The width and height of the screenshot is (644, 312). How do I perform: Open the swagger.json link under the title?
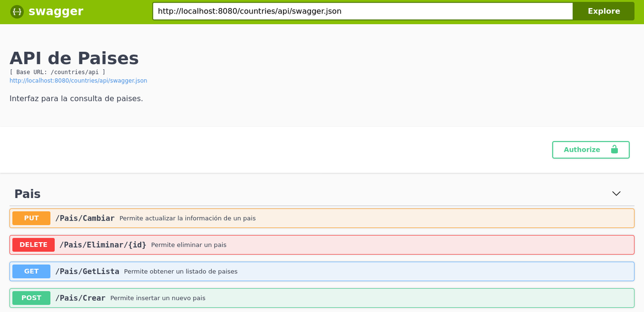(x=78, y=81)
